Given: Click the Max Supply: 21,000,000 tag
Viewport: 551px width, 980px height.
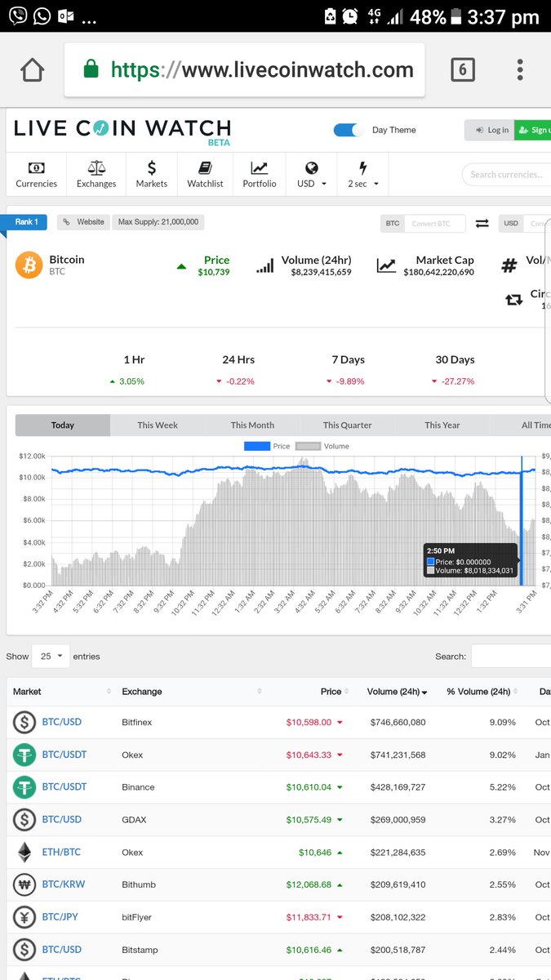Looking at the screenshot, I should (157, 222).
